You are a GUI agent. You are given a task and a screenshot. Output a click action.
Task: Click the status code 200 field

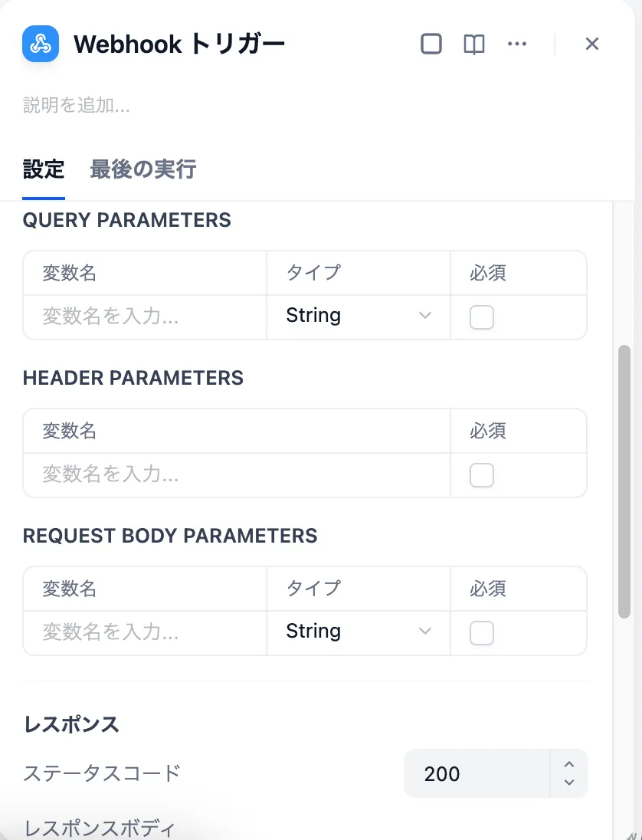point(477,773)
